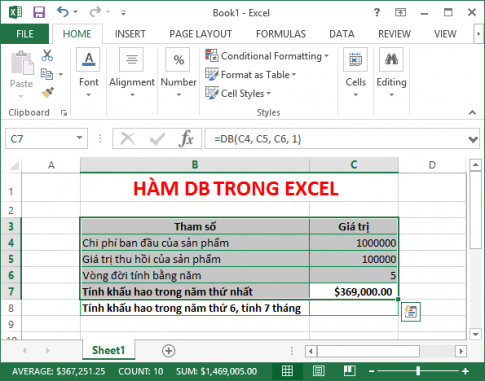Image resolution: width=485 pixels, height=381 pixels.
Task: Select cell containing 100000 salvage value
Action: pos(354,259)
